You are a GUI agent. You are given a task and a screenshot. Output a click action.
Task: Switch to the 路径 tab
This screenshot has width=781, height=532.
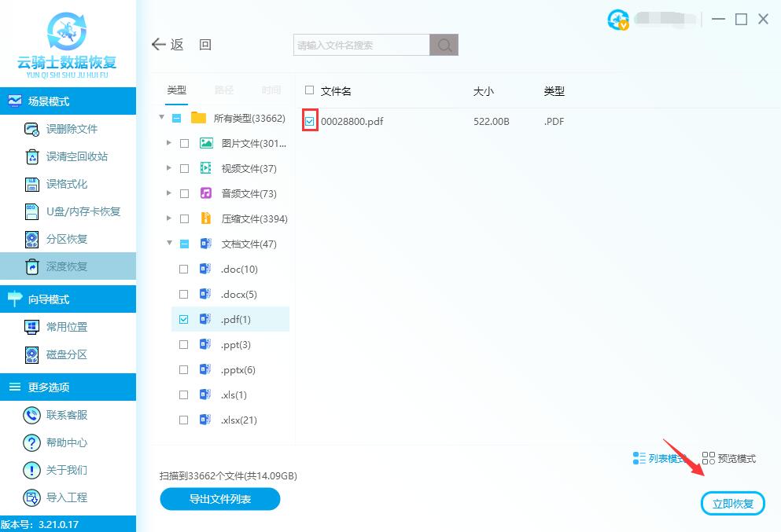point(224,90)
